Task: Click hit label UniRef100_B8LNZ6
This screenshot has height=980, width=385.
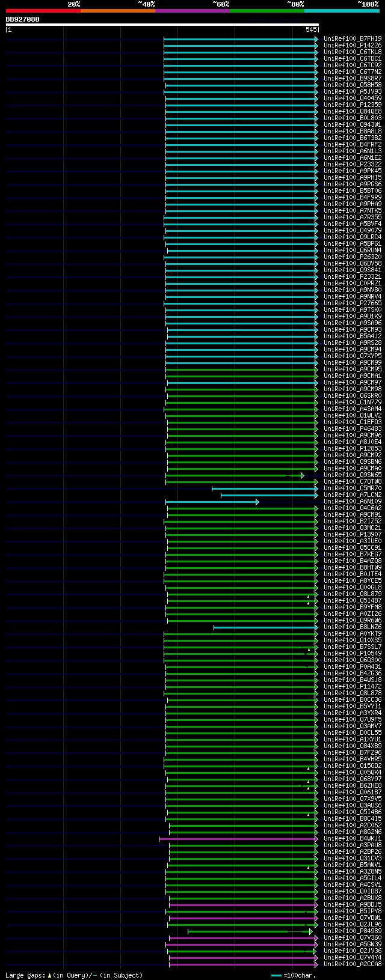Action: (353, 627)
